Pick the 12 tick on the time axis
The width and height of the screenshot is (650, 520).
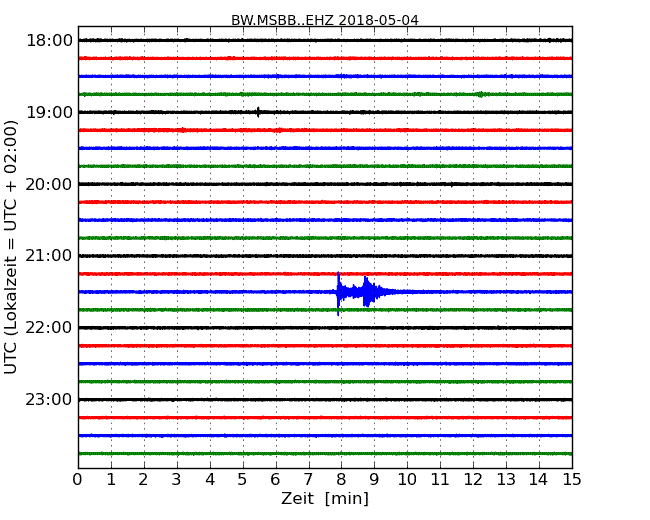click(x=473, y=479)
